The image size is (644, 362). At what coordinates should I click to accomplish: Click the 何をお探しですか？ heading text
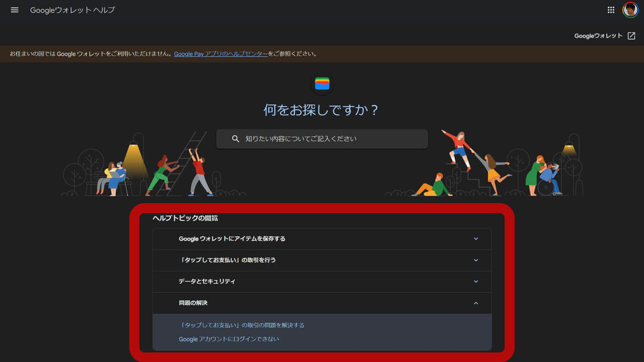321,110
